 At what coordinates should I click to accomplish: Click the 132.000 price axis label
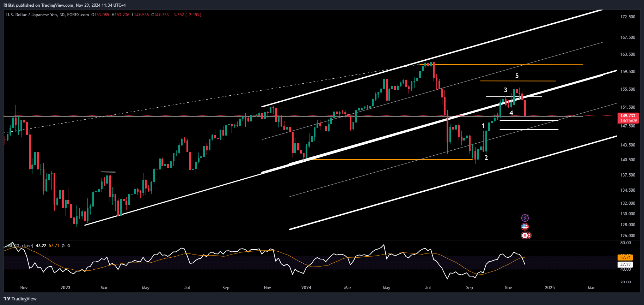click(628, 203)
